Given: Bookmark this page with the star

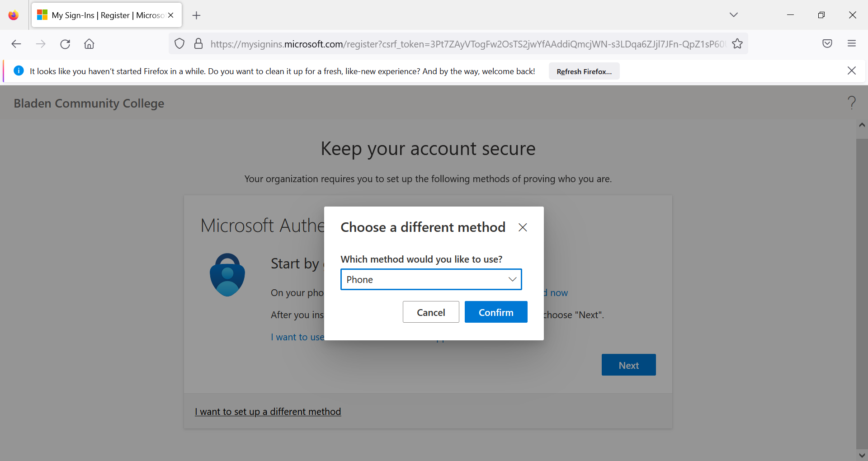Looking at the screenshot, I should click(737, 44).
